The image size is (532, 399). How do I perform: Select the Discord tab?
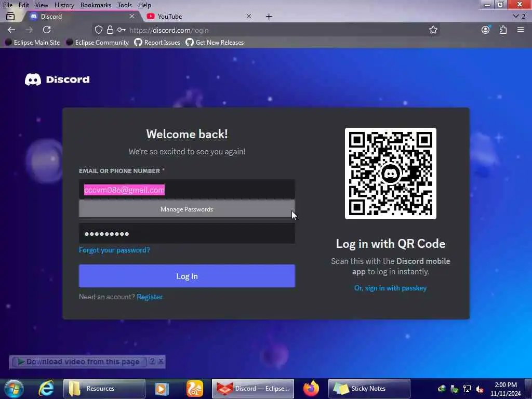[x=82, y=16]
